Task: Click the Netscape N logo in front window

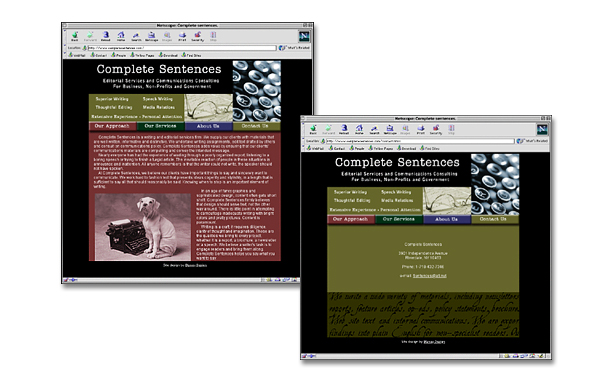Action: [542, 129]
